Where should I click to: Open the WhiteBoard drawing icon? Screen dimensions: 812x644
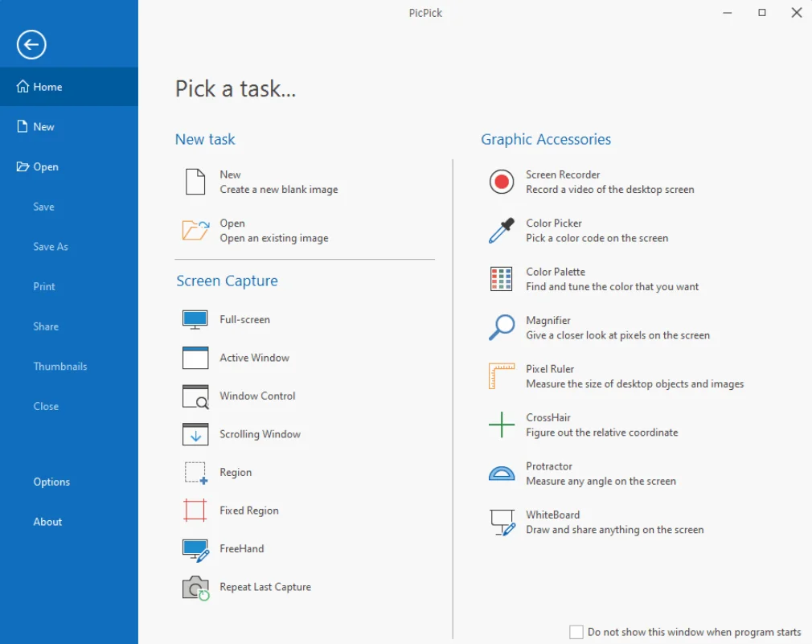(502, 522)
